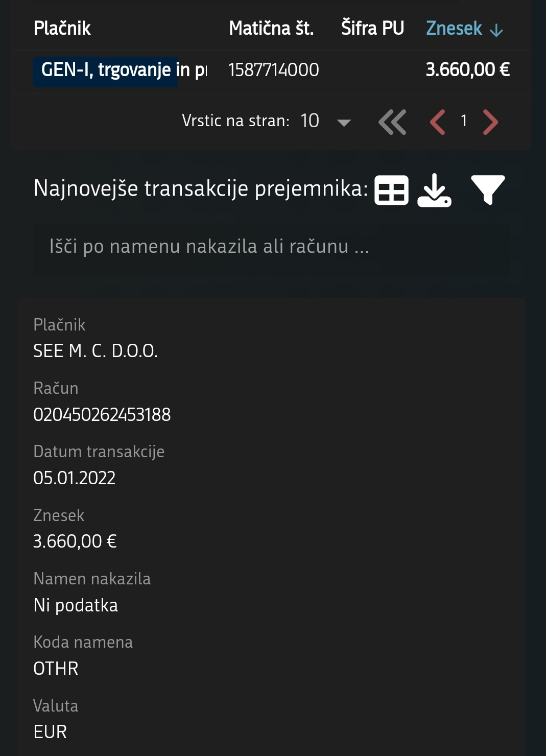This screenshot has height=756, width=546.
Task: Toggle sorting on the Znesek header
Action: coord(454,28)
